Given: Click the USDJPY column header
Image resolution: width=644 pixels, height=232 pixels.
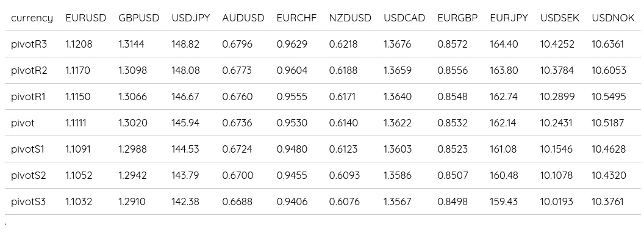Looking at the screenshot, I should tap(190, 18).
